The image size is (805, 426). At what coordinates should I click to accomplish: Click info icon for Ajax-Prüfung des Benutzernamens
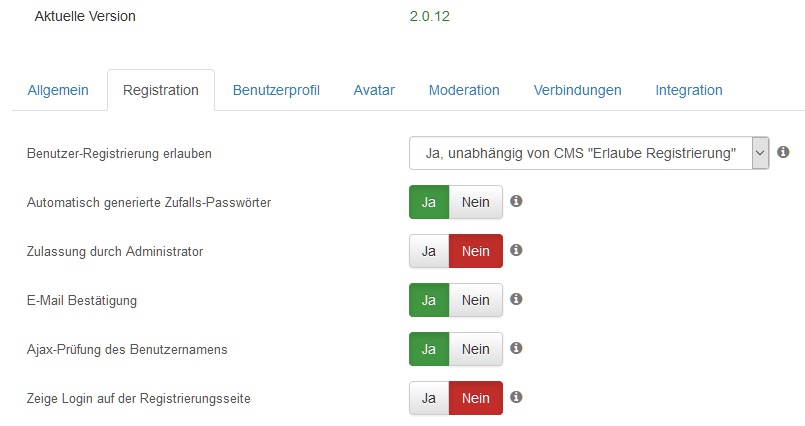(516, 348)
